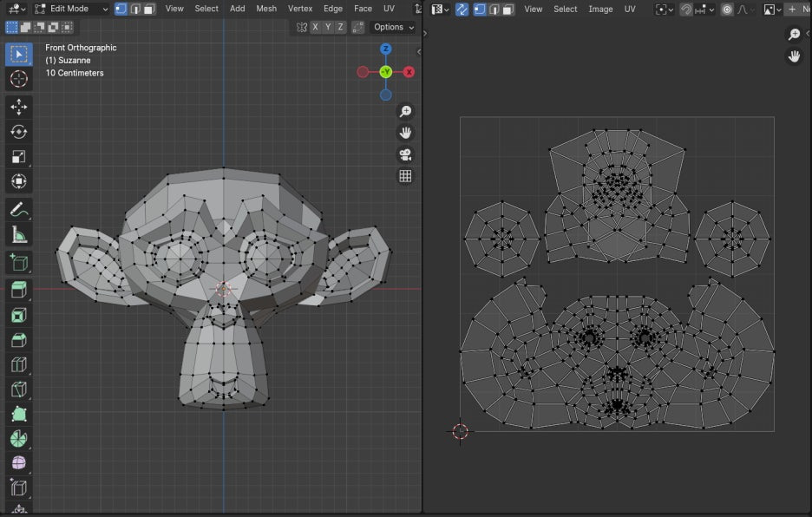This screenshot has width=812, height=517.
Task: Activate the 3D Cursor tool
Action: click(x=18, y=79)
